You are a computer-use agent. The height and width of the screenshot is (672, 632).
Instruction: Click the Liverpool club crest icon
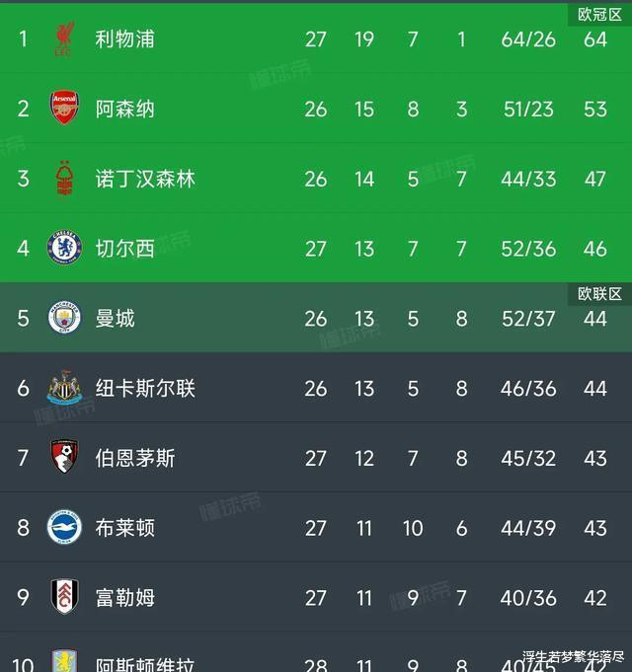pos(65,39)
